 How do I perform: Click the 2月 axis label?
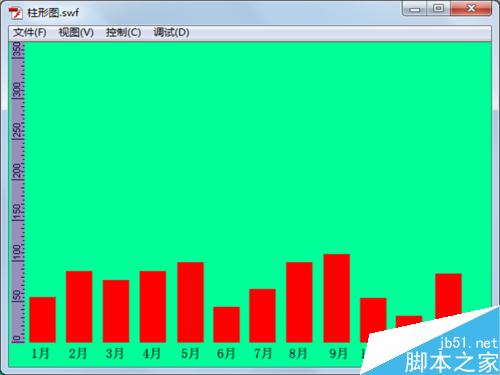point(78,353)
